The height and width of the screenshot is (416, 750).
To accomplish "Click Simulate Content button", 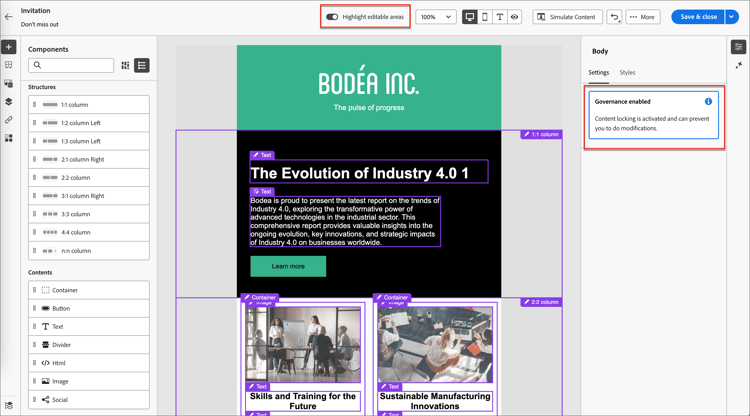I will (x=567, y=17).
